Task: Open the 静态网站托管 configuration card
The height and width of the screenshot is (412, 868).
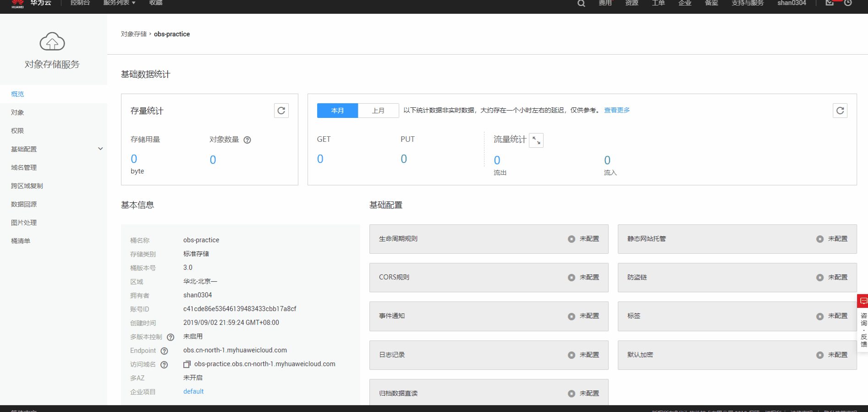Action: pyautogui.click(x=737, y=239)
